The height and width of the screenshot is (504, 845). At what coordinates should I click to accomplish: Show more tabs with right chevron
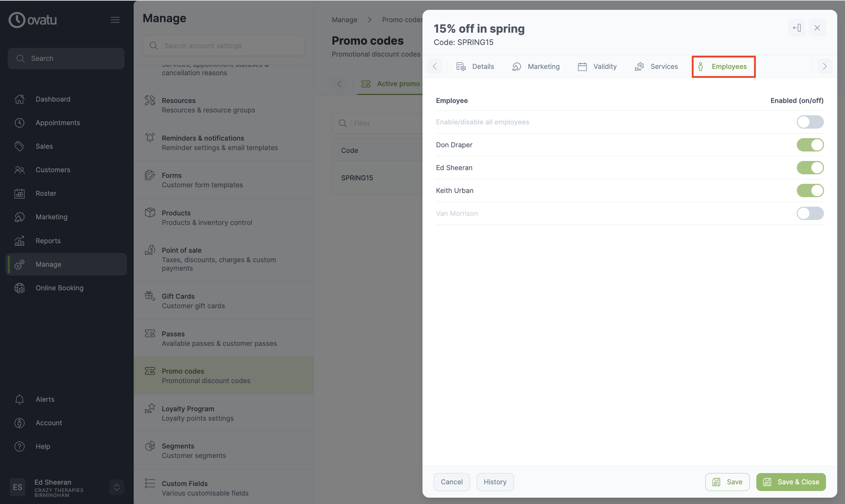point(825,66)
